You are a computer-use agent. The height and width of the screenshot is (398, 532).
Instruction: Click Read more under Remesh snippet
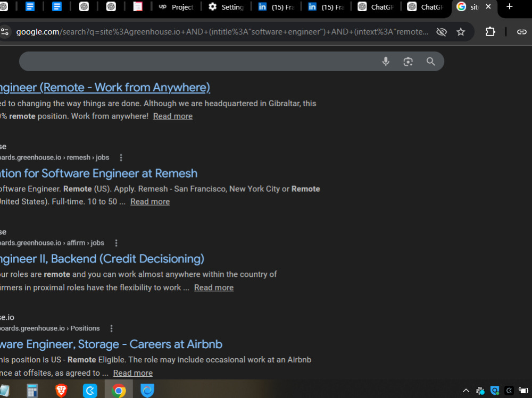tap(150, 202)
